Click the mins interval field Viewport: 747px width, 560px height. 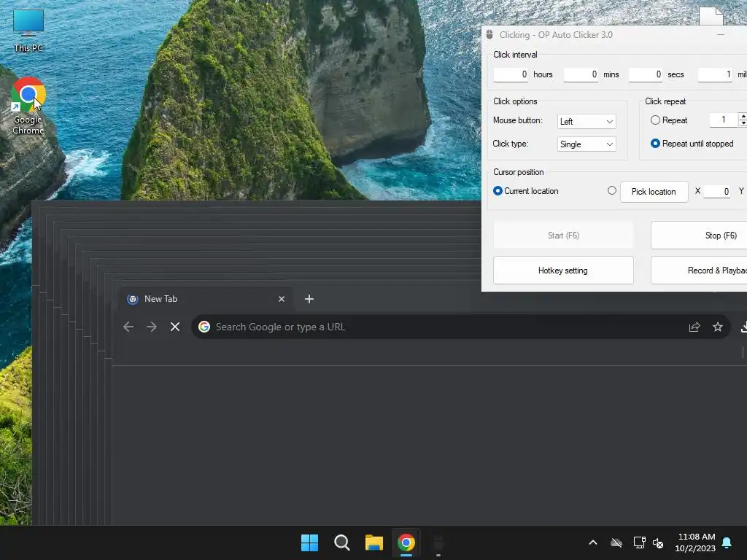pos(581,74)
